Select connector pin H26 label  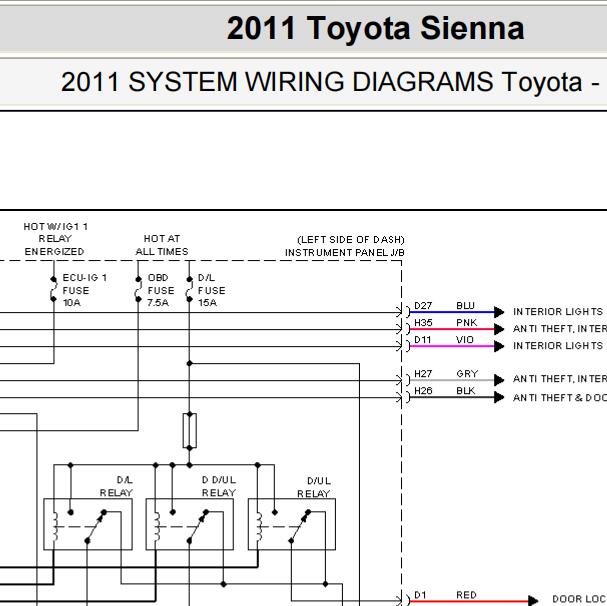(423, 391)
